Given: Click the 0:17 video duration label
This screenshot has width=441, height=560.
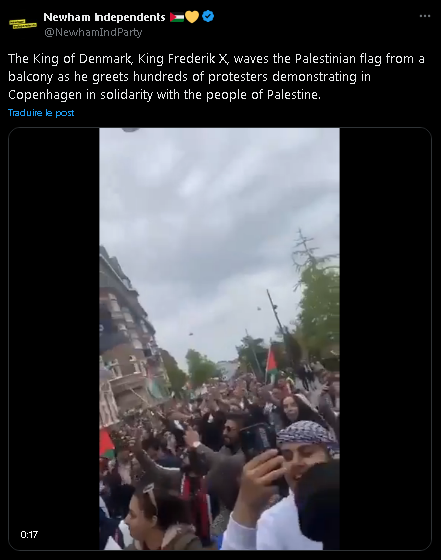Looking at the screenshot, I should click(29, 535).
